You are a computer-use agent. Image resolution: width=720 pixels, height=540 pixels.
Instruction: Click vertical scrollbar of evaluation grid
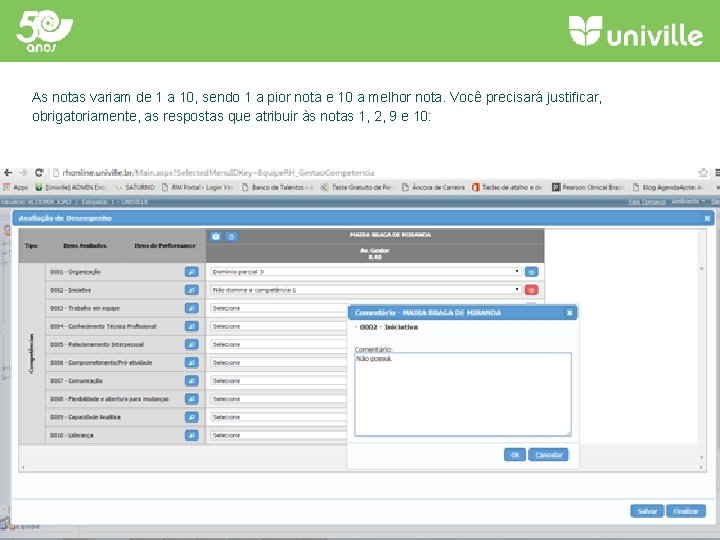(701, 361)
